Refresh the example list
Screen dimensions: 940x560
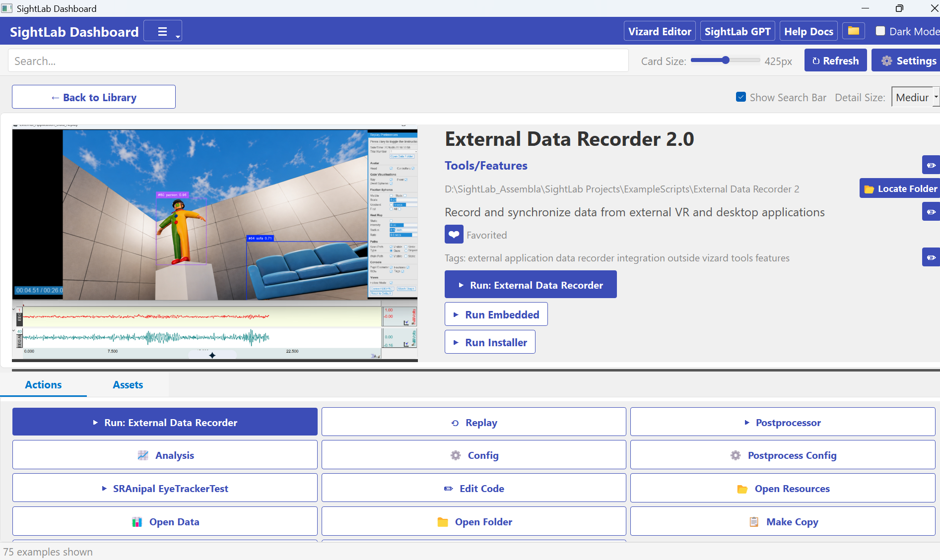tap(836, 61)
